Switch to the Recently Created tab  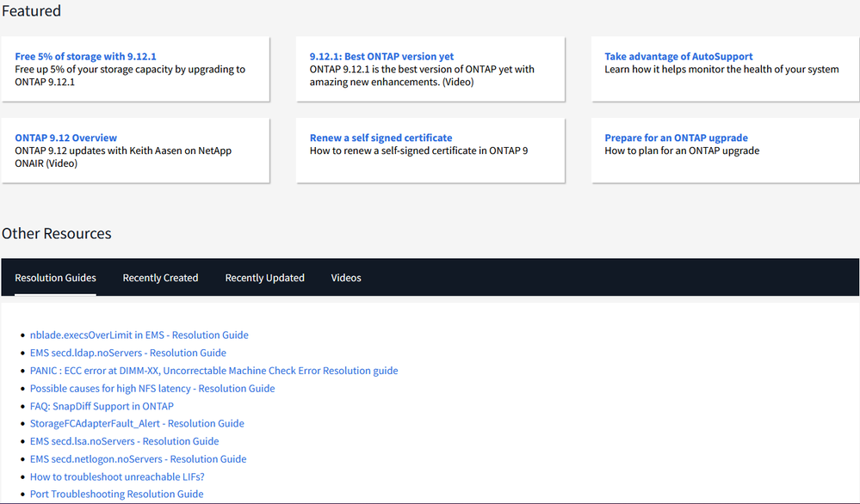pyautogui.click(x=160, y=278)
